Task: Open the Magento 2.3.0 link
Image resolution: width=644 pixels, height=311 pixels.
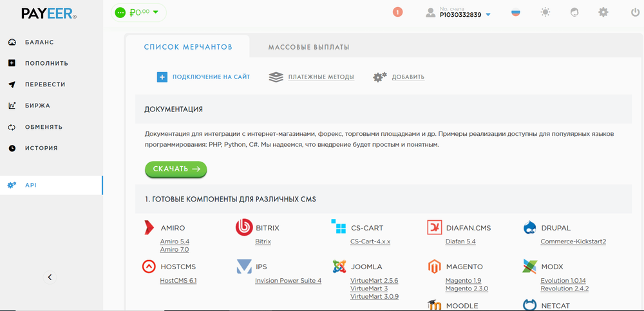Action: (466, 288)
